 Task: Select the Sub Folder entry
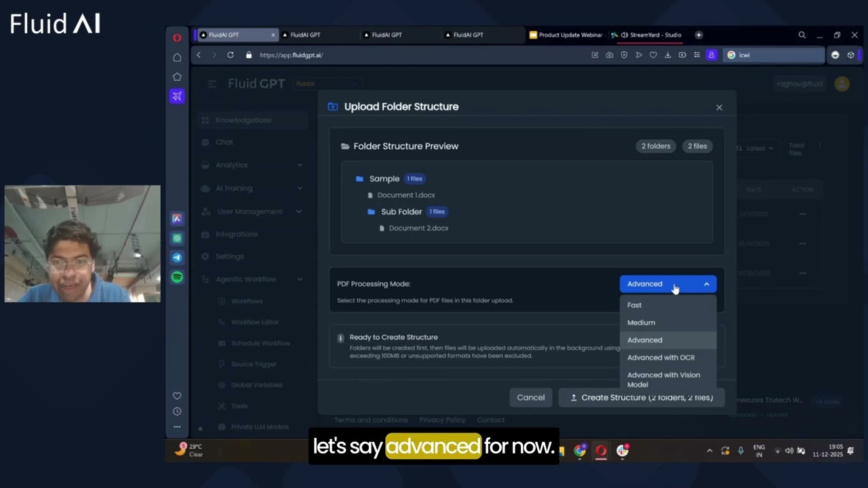[401, 211]
